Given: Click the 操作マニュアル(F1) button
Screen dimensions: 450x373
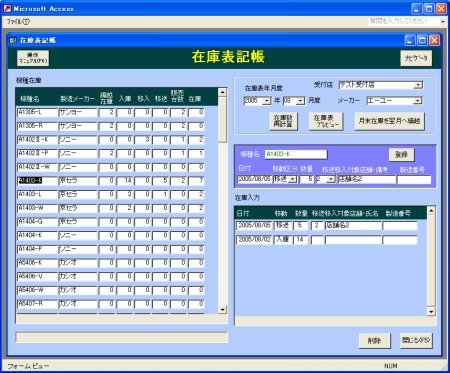Looking at the screenshot, I should click(33, 58).
